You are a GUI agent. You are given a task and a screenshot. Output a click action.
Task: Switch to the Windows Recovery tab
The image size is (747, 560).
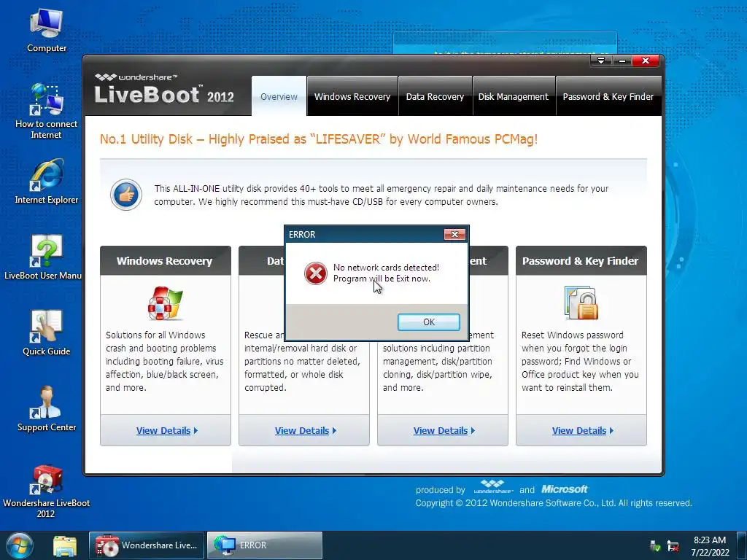click(x=352, y=96)
